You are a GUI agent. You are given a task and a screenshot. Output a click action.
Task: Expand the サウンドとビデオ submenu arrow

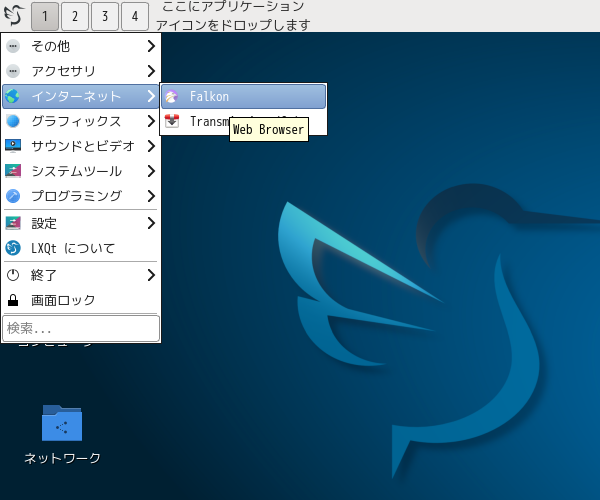151,146
